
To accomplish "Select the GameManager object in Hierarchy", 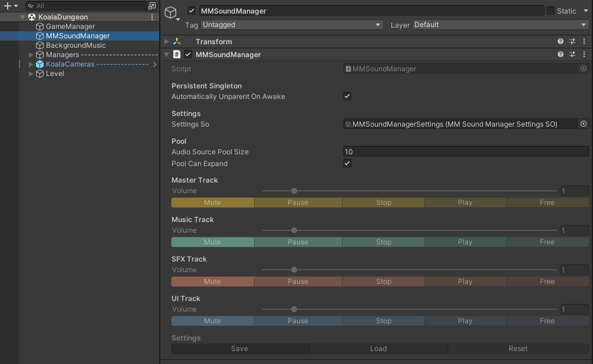I will tap(70, 27).
